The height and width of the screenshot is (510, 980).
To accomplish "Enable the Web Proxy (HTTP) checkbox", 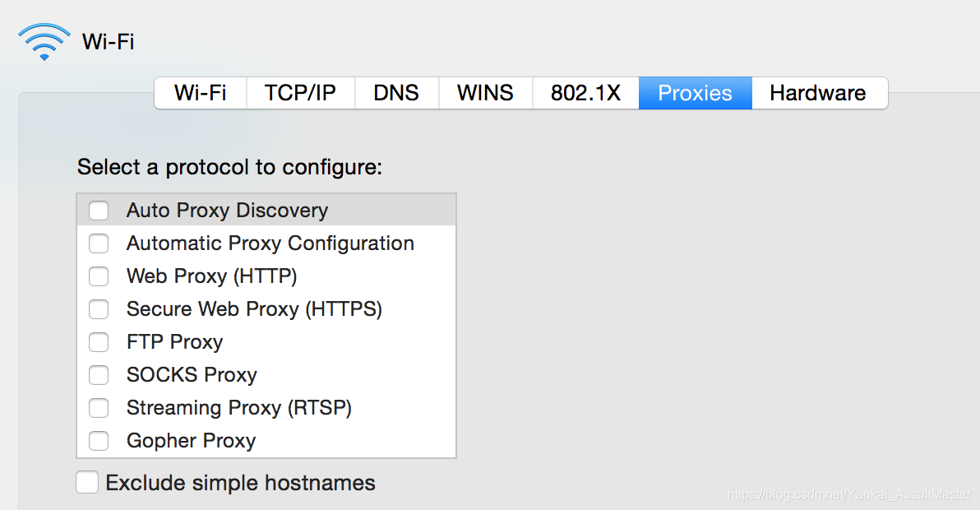I will pyautogui.click(x=99, y=276).
